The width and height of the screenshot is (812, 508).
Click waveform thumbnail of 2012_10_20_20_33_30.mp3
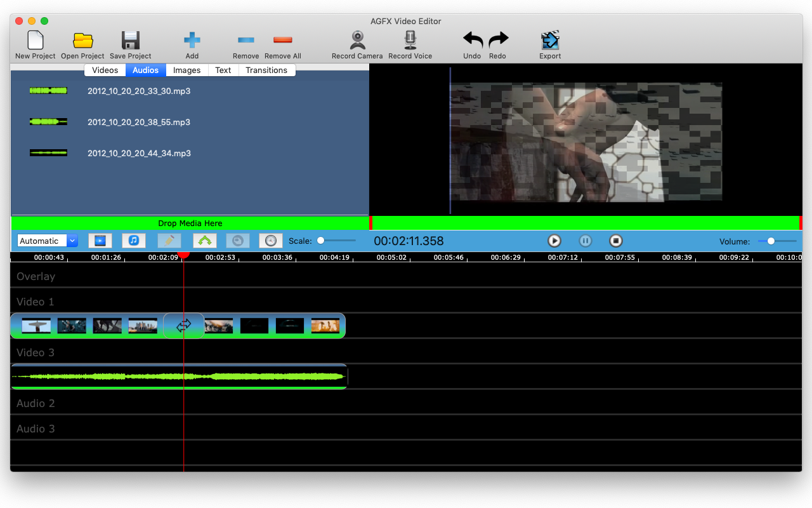(x=48, y=91)
